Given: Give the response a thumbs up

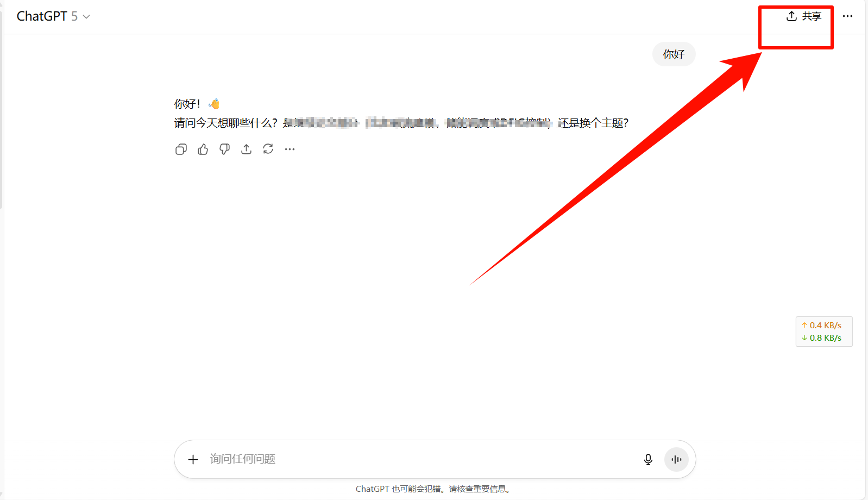Looking at the screenshot, I should 203,149.
